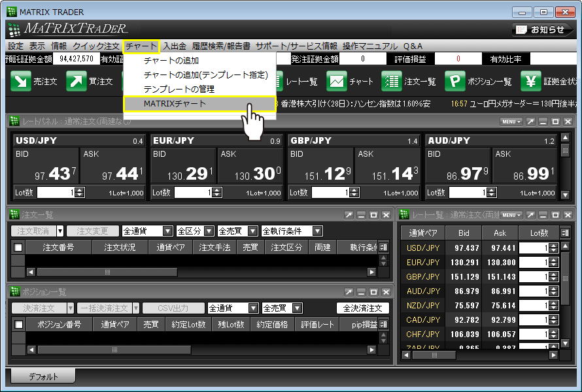Toggle select-all checkbox in 注文一覧 header

[18, 248]
